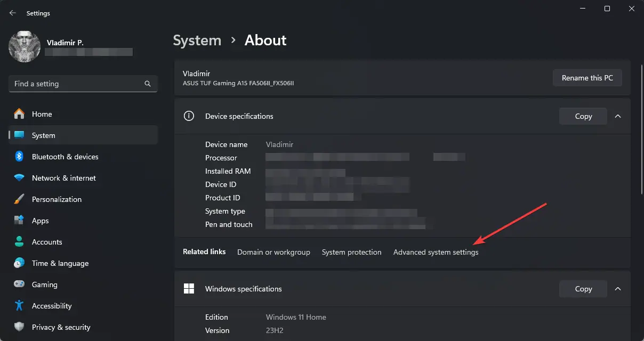The image size is (644, 341).
Task: Click ASUS TUF Gaming A15 model text
Action: [x=238, y=83]
